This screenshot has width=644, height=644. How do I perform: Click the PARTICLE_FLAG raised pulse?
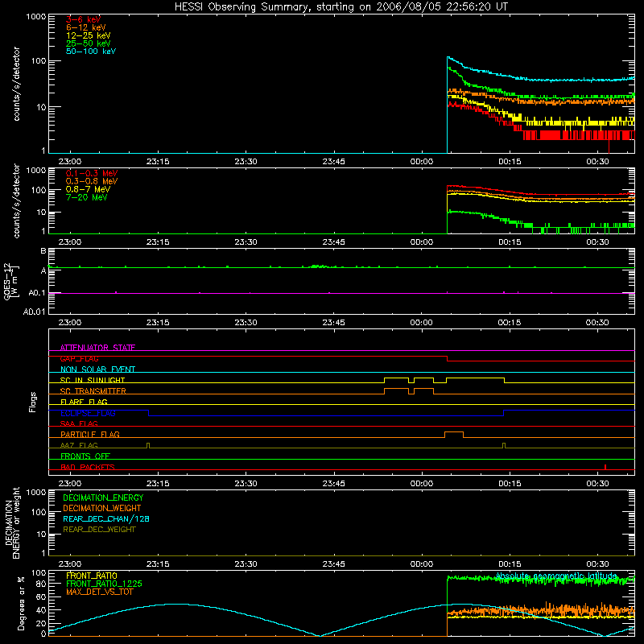tap(454, 435)
